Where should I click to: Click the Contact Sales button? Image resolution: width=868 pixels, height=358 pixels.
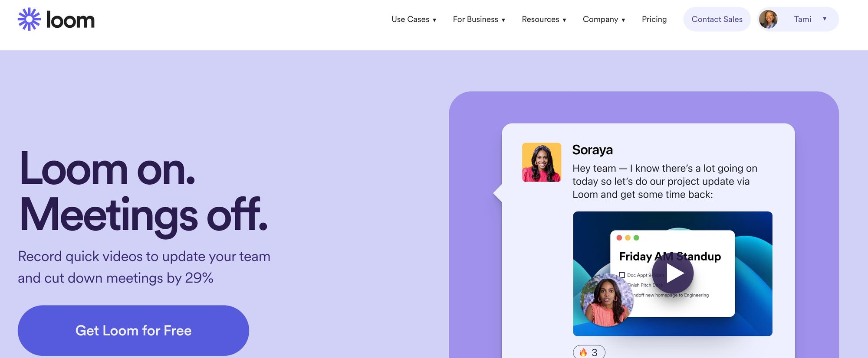pos(717,19)
